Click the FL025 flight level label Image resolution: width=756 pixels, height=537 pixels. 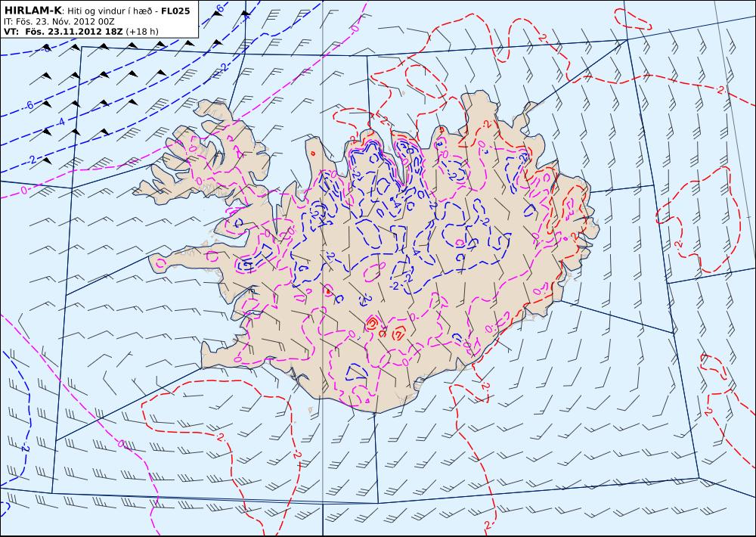tap(175, 11)
